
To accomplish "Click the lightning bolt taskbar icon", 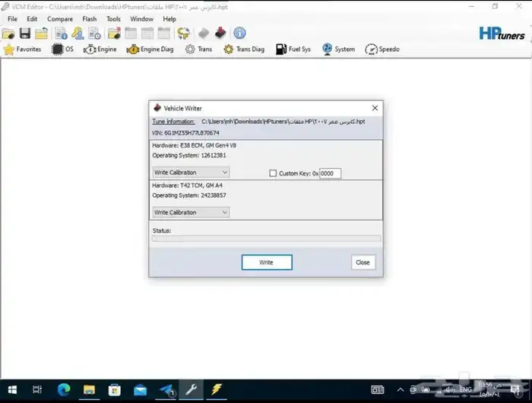I will pos(217,390).
